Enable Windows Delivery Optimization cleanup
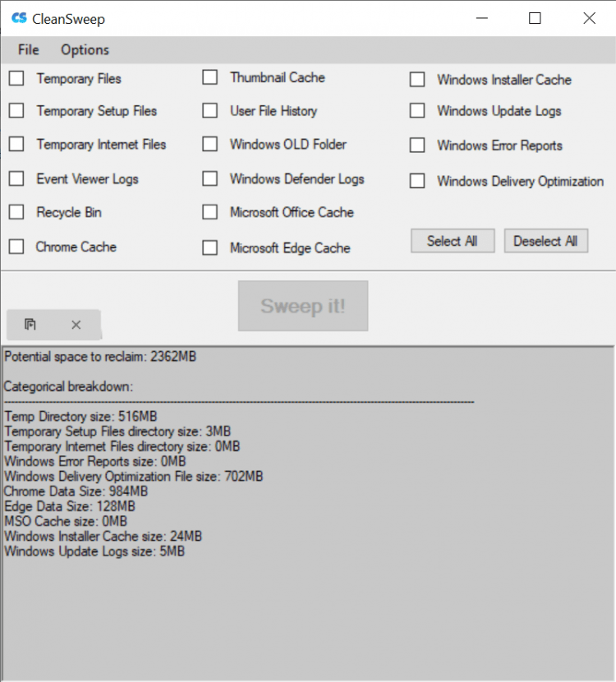Screen dimensions: 616x682 pyautogui.click(x=417, y=181)
